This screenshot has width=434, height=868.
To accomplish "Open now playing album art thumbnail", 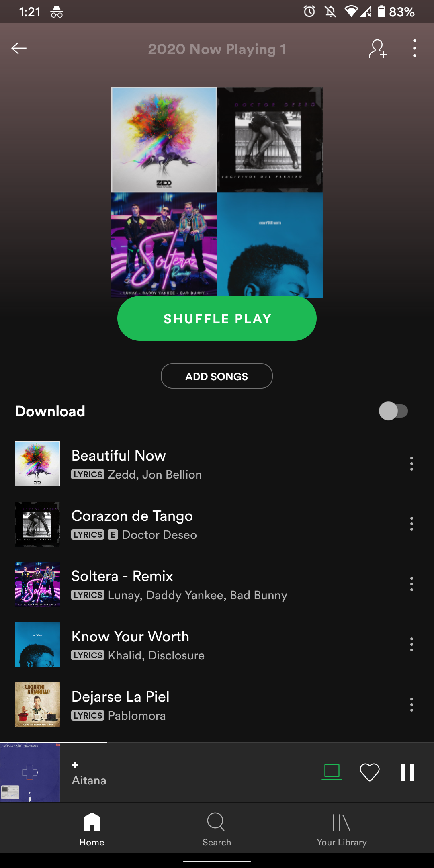I will (x=30, y=773).
